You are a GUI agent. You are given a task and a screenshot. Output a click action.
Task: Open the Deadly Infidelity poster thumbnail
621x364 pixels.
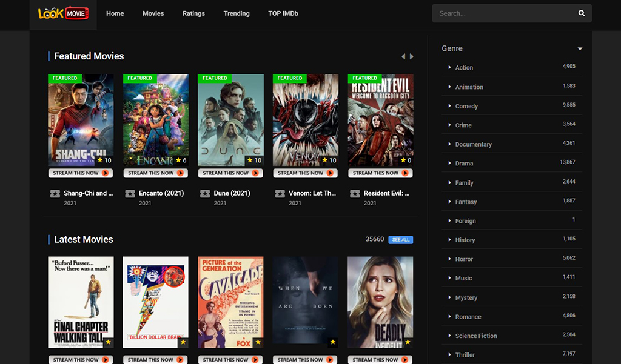click(380, 302)
